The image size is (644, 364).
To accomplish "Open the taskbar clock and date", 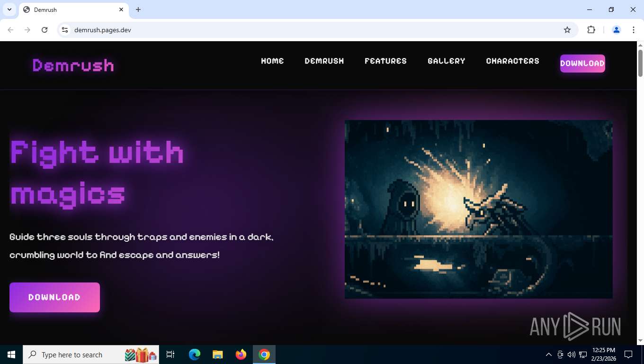I will (603, 355).
